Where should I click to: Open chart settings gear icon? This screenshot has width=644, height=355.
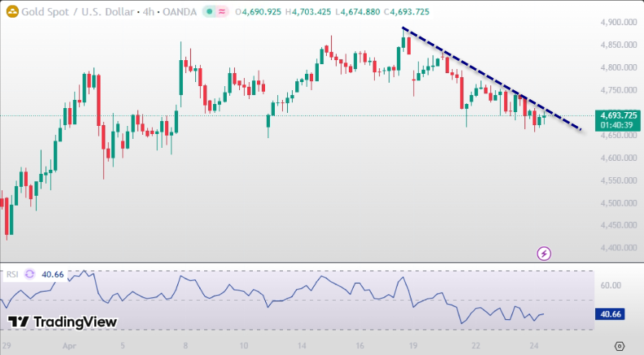[620, 345]
